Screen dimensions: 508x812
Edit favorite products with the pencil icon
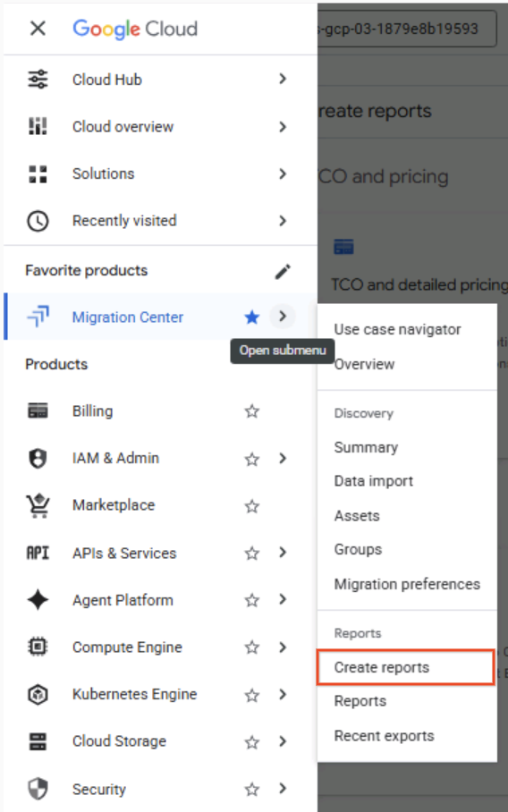tap(283, 271)
